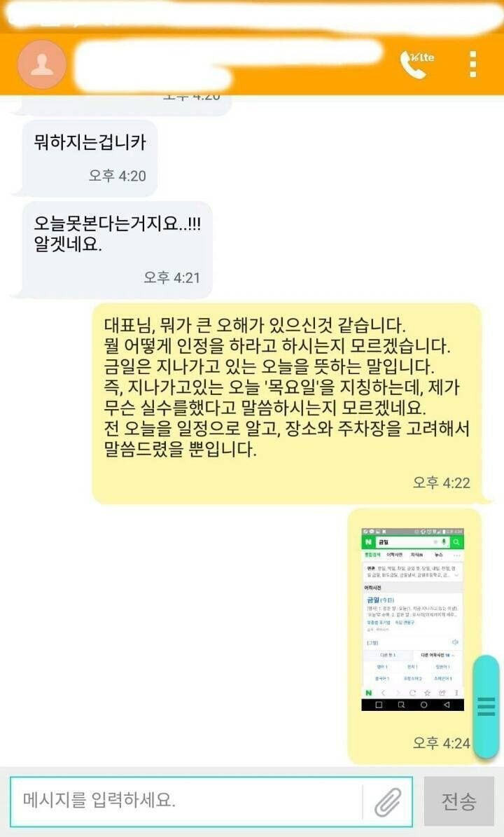Tap the 전송 send button

[458, 801]
